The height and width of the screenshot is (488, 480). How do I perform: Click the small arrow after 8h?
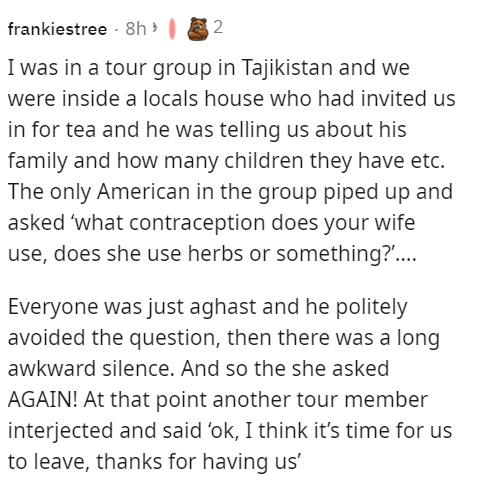coord(154,28)
